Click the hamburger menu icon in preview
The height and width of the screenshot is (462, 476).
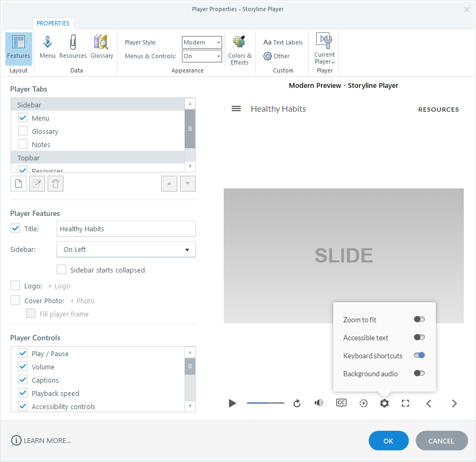tap(236, 108)
